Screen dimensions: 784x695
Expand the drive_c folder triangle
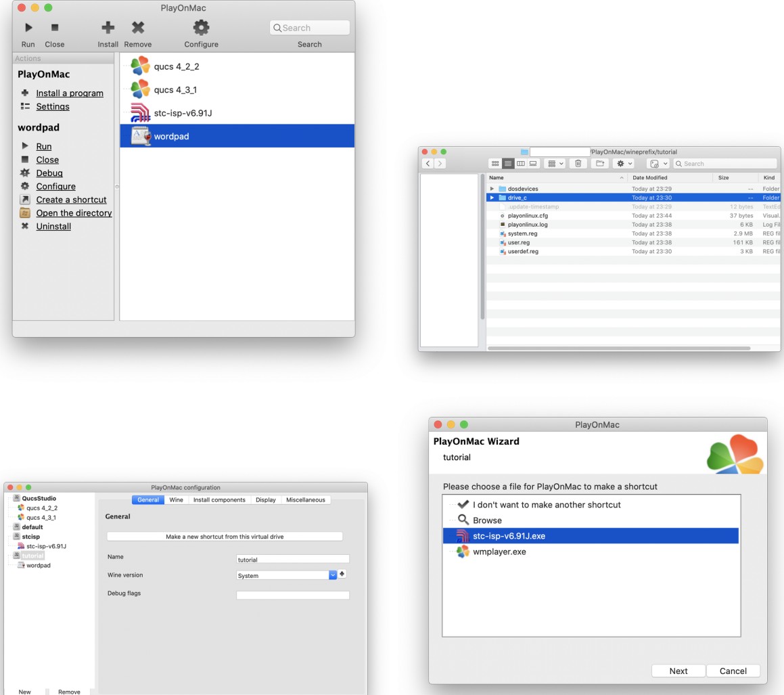click(x=492, y=198)
